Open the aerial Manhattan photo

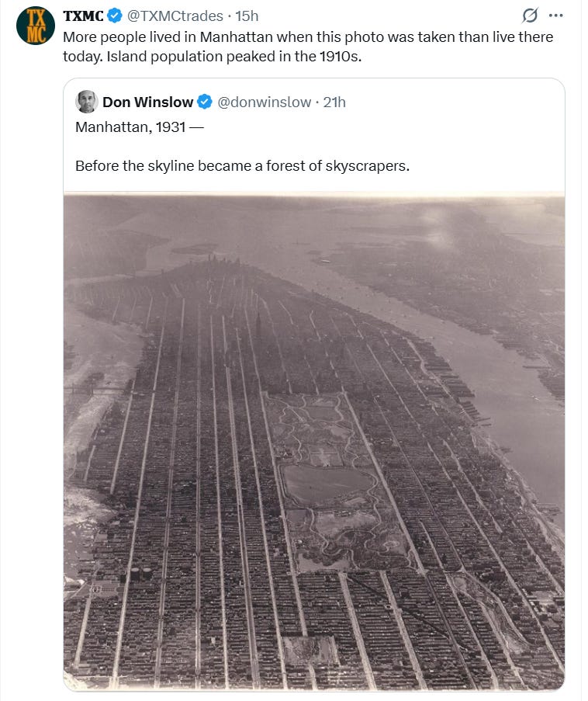click(314, 442)
